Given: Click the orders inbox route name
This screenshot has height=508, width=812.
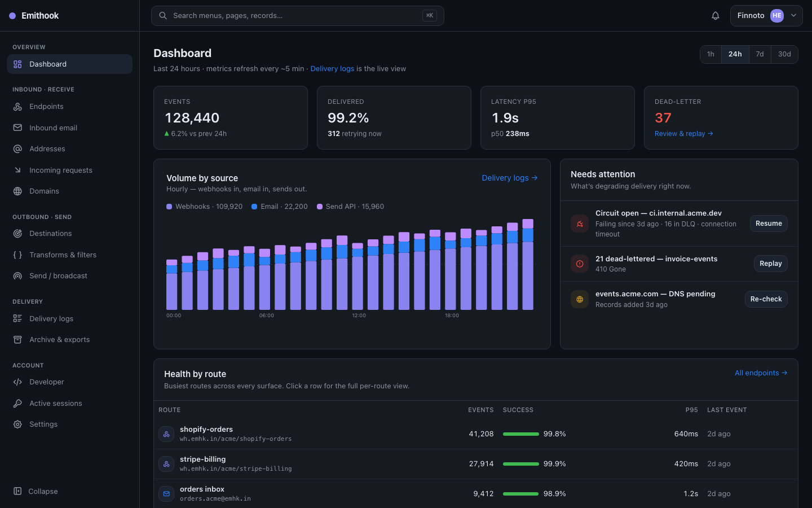Looking at the screenshot, I should point(202,489).
